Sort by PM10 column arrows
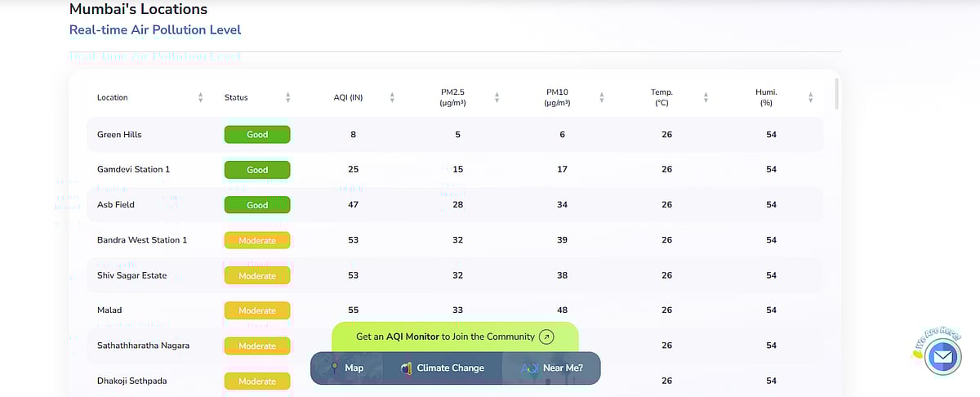The height and width of the screenshot is (397, 980). click(x=601, y=97)
